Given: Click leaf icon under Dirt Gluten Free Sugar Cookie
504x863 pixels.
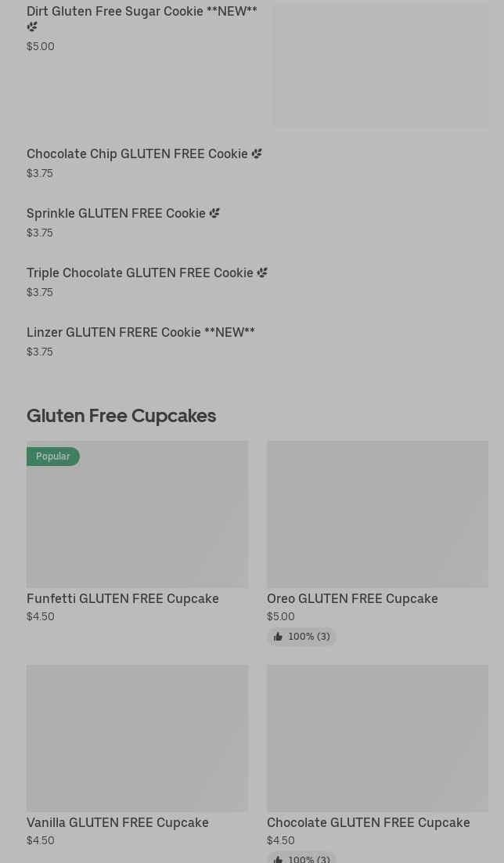Looking at the screenshot, I should click(32, 27).
